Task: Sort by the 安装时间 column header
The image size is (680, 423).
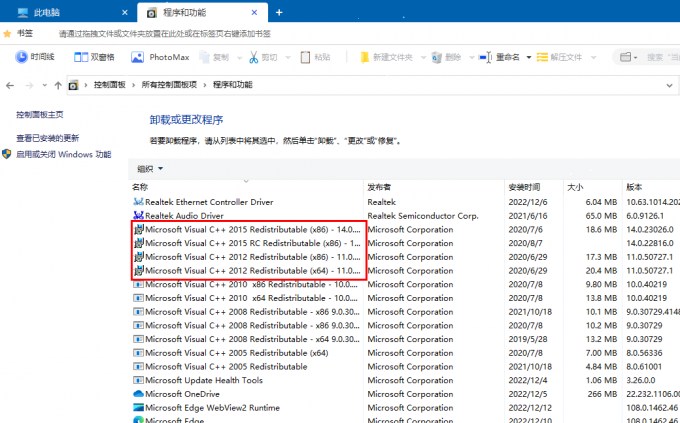Action: 534,187
